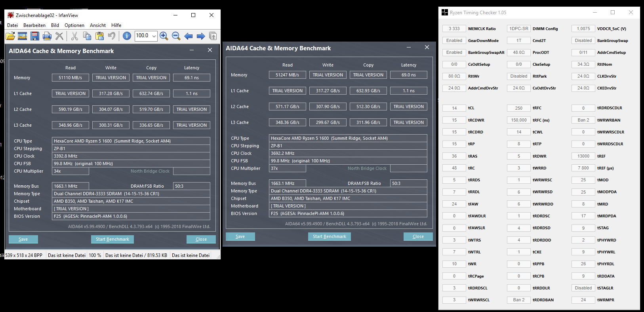Click the Disabled value next to tSTAGLR

(583, 288)
